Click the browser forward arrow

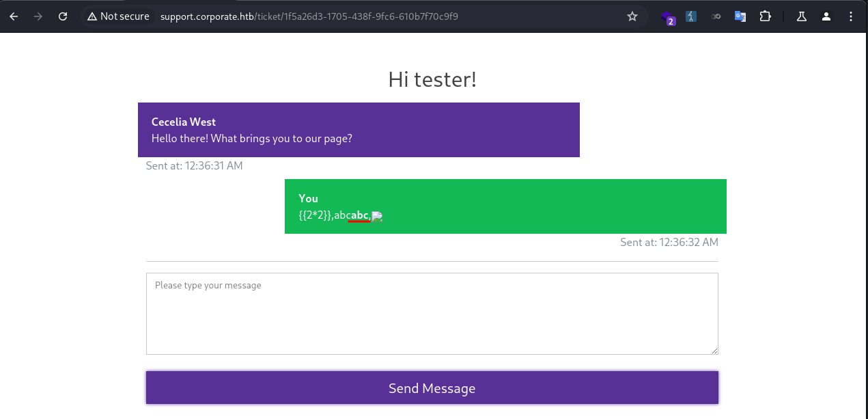pos(38,16)
